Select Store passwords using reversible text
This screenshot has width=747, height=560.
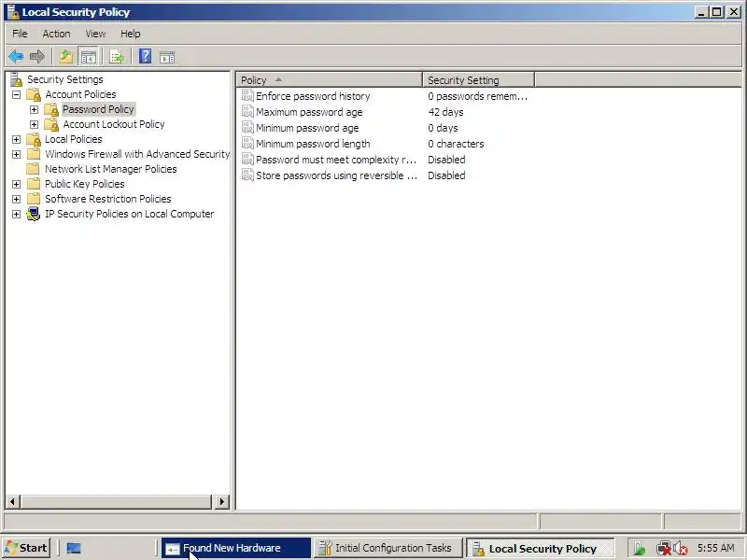click(x=336, y=175)
